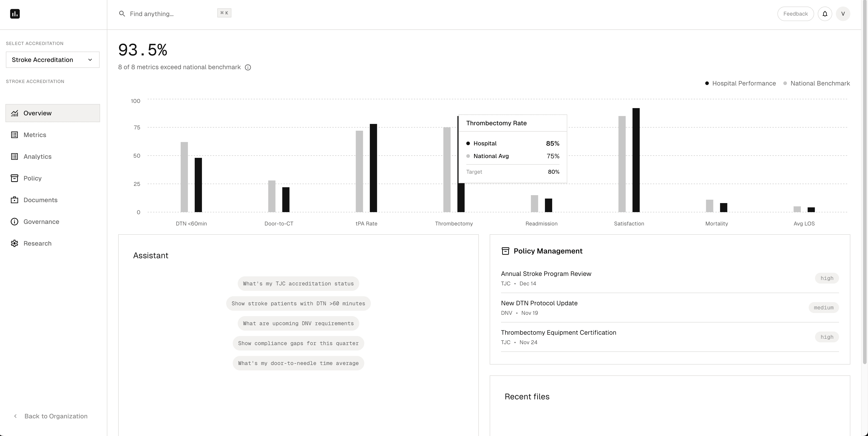Image resolution: width=868 pixels, height=436 pixels.
Task: Switch to the Overview tab
Action: [37, 113]
